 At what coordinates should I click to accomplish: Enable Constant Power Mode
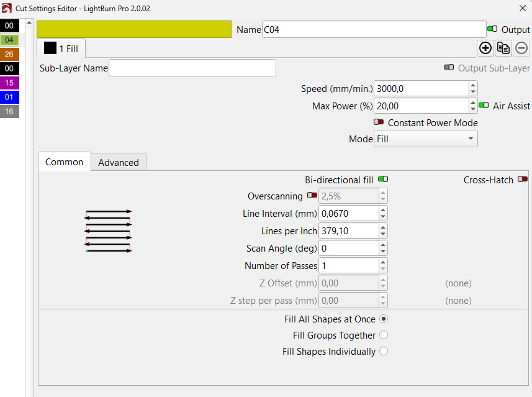pyautogui.click(x=379, y=122)
